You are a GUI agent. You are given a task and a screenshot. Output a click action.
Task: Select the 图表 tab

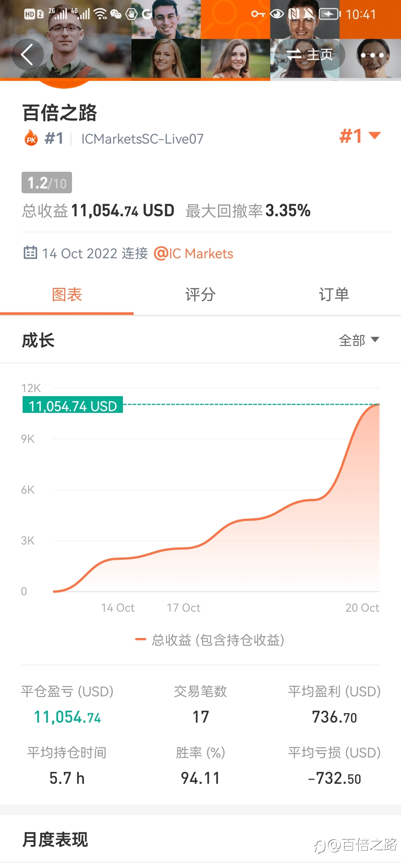67,295
